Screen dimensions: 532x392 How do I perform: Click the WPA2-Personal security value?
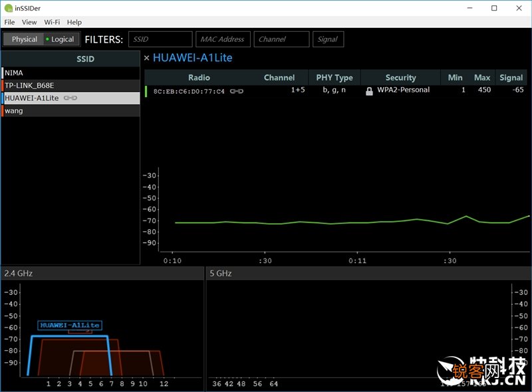(x=404, y=90)
